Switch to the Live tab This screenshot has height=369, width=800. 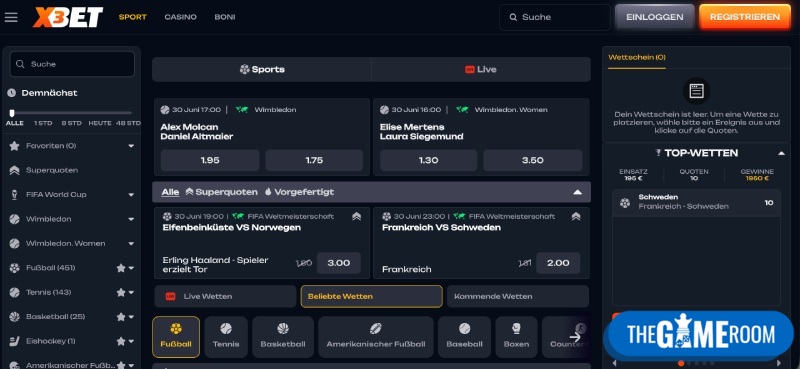(481, 69)
